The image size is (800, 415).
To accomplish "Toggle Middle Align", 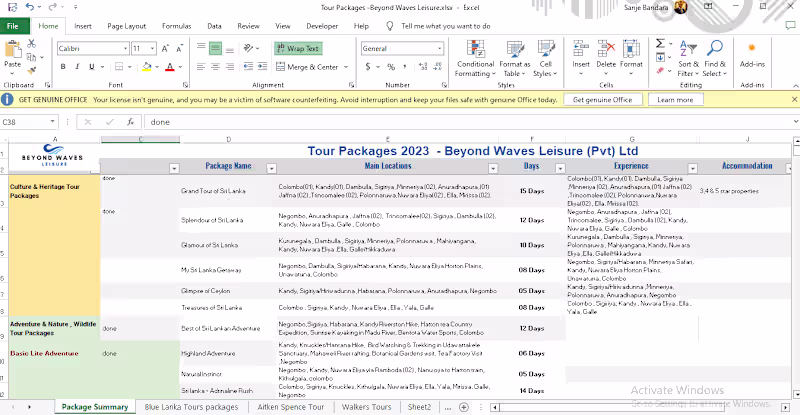I will (215, 48).
